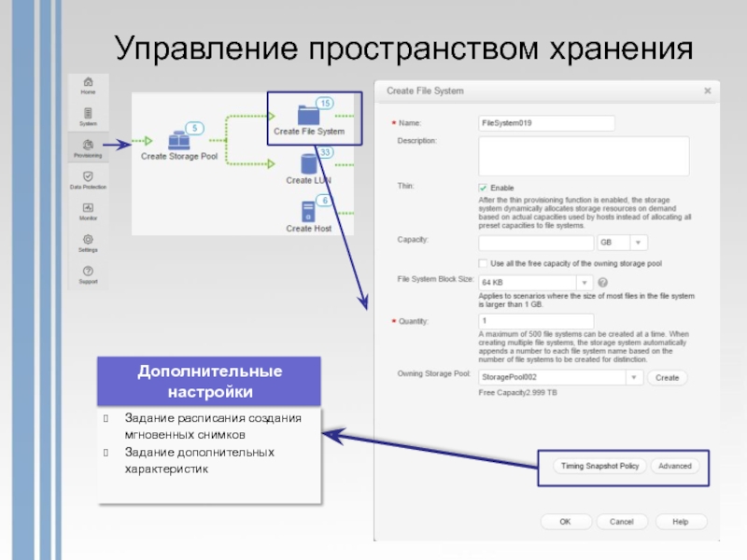Click the Create LUN cylinder icon
The image size is (747, 560).
tap(309, 164)
